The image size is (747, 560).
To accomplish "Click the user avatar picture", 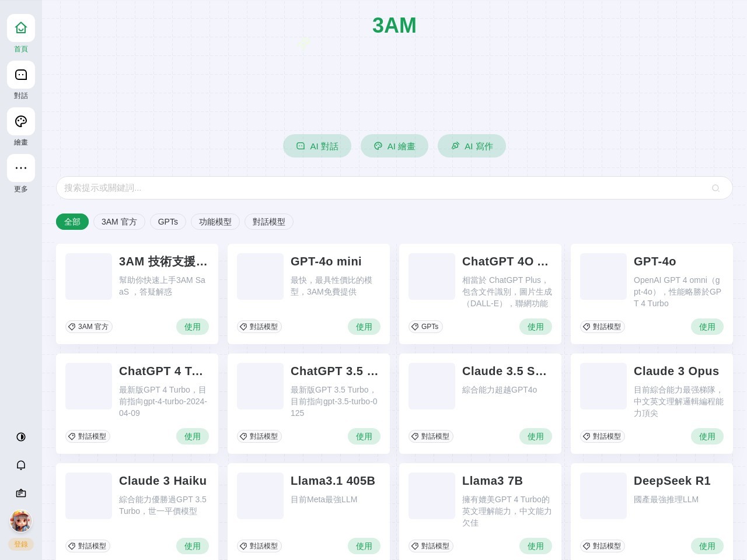I will coord(21,521).
